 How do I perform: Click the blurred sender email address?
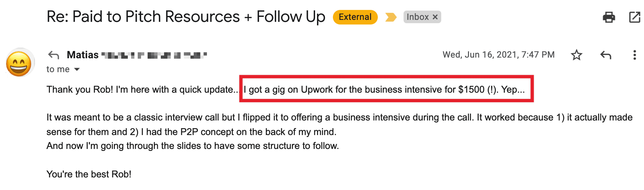click(x=154, y=55)
